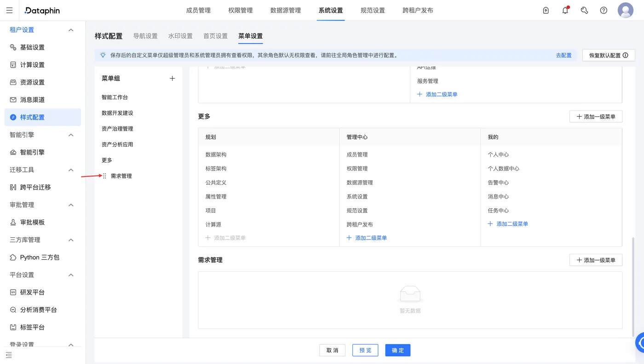
Task: Click the 告警中心 entry under 我的
Action: point(498,182)
